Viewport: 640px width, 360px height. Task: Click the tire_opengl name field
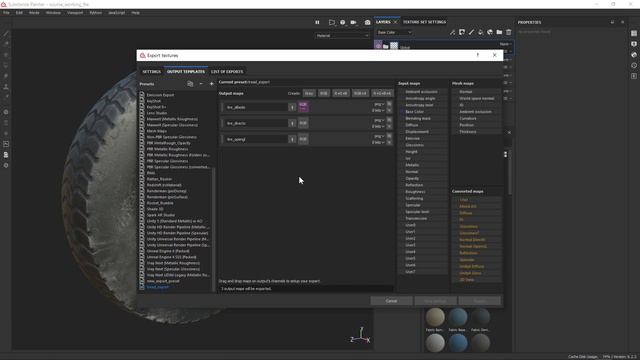[x=256, y=139]
